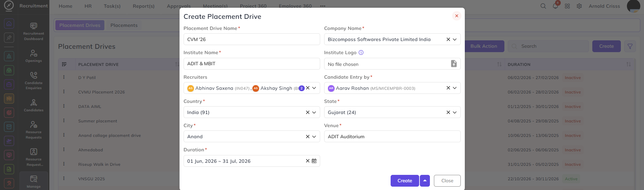Open Candidates in the sidebar
Image resolution: width=644 pixels, height=190 pixels.
34,105
